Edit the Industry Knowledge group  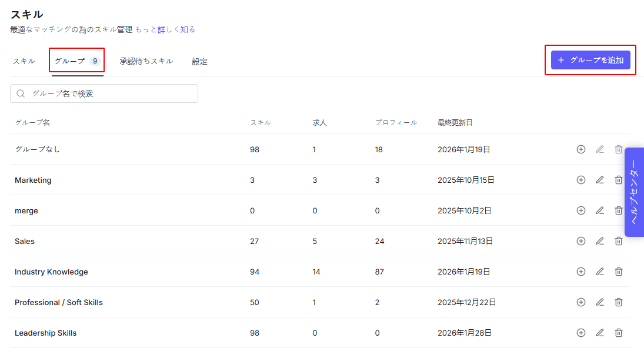600,272
